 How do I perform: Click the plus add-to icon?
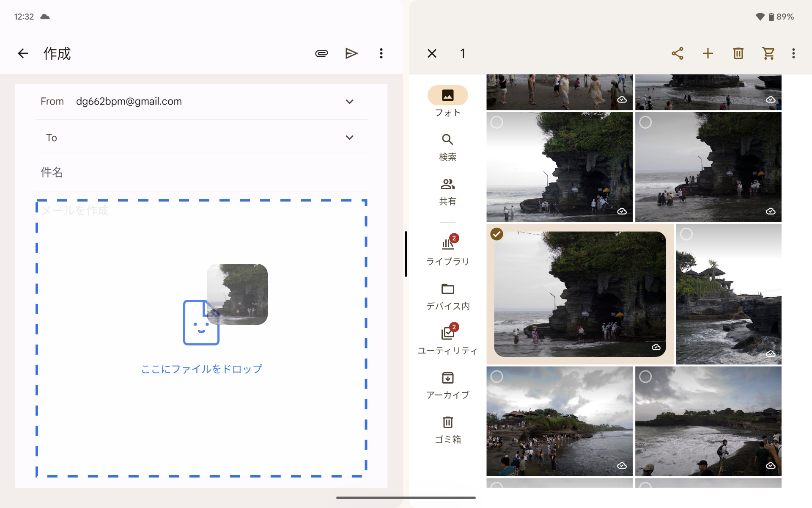click(708, 53)
